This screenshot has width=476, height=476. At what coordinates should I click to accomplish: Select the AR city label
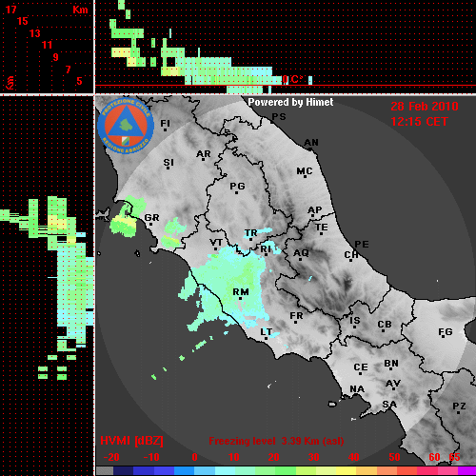pyautogui.click(x=203, y=154)
